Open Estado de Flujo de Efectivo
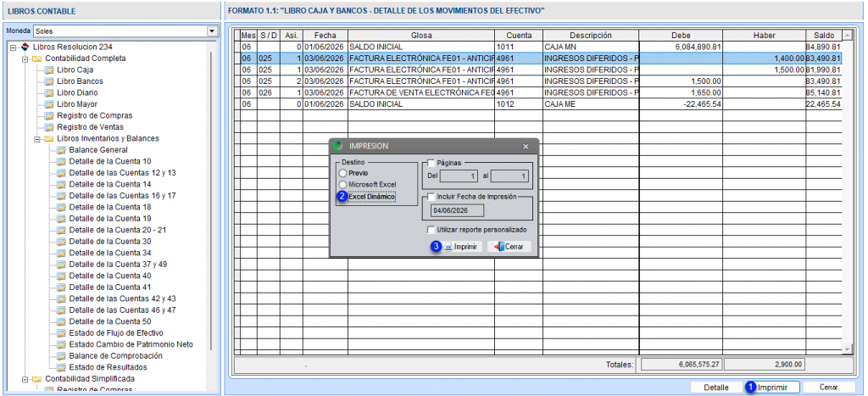The width and height of the screenshot is (868, 396). point(115,333)
